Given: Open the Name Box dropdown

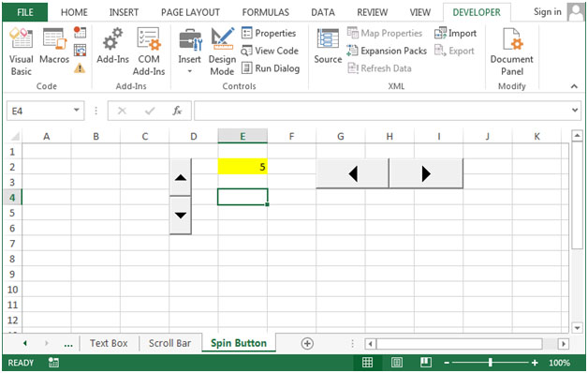Looking at the screenshot, I should pyautogui.click(x=77, y=111).
